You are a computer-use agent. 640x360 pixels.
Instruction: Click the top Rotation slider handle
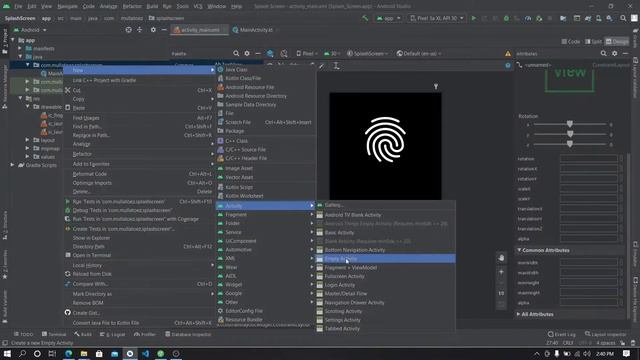[x=570, y=124]
